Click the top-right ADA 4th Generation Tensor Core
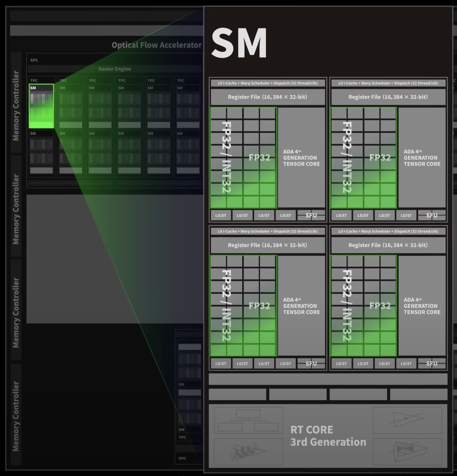The height and width of the screenshot is (476, 457). [422, 158]
